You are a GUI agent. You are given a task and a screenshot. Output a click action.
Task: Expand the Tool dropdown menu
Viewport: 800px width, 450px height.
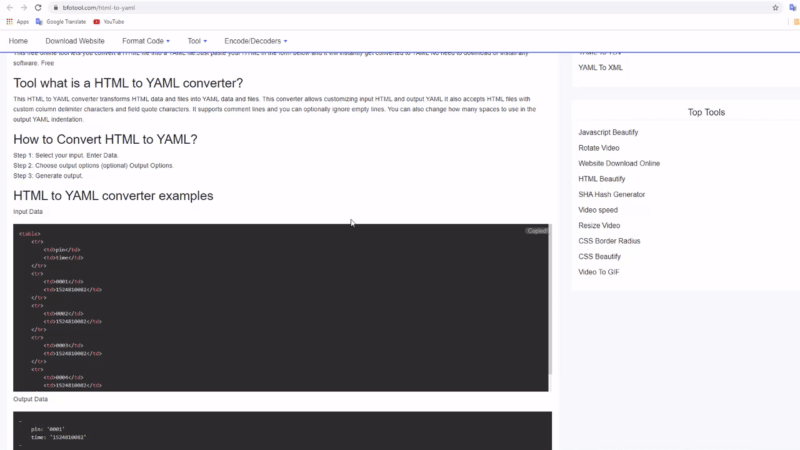[x=197, y=41]
